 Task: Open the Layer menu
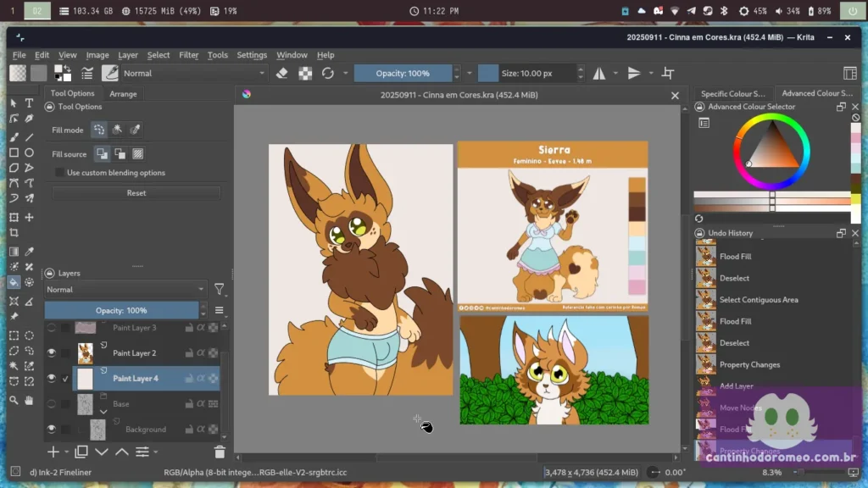[128, 55]
